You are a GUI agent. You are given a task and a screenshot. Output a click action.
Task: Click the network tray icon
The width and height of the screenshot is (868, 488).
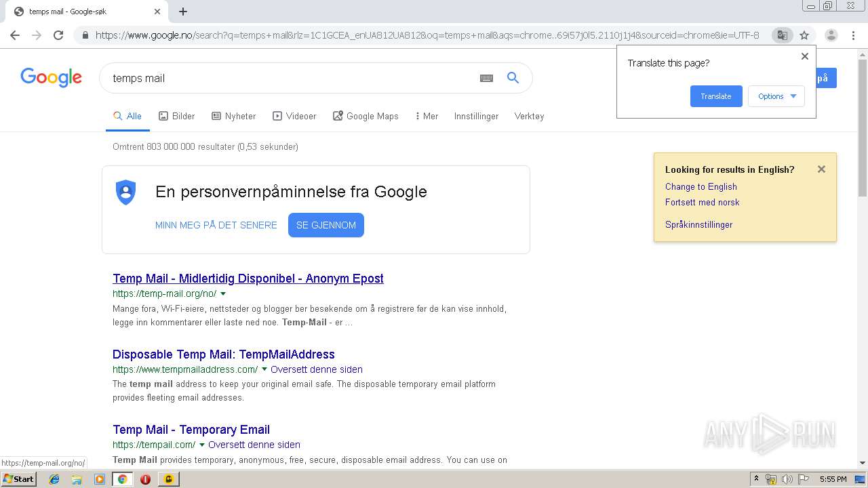pos(771,479)
